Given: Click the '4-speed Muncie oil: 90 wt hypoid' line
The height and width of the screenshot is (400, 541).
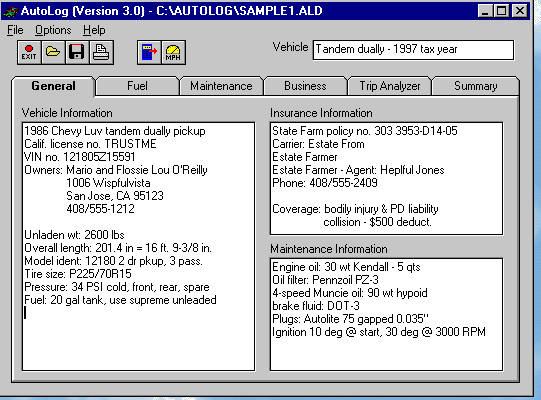Looking at the screenshot, I should click(x=350, y=293).
